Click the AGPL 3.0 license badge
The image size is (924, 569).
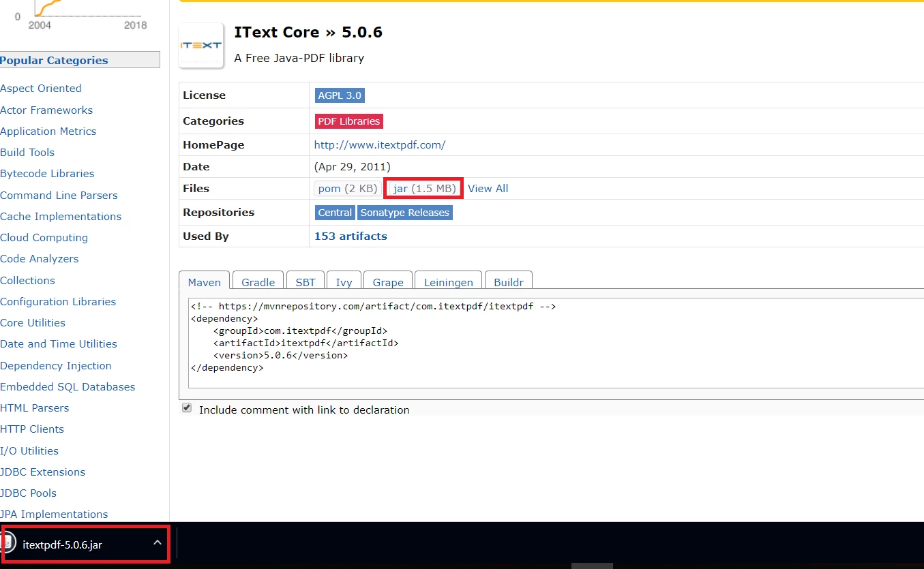pos(340,95)
